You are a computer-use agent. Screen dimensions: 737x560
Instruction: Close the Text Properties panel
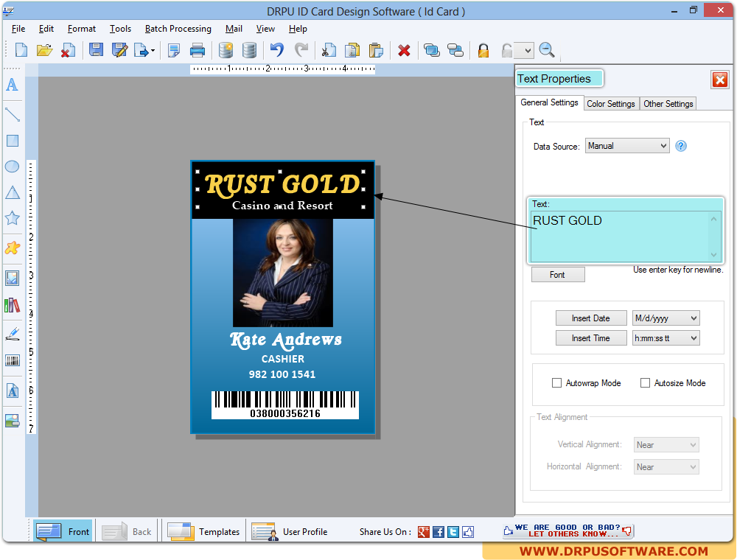click(719, 80)
